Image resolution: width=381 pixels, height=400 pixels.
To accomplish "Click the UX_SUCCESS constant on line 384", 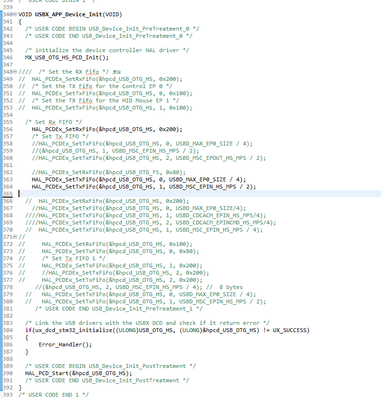I will point(289,330).
